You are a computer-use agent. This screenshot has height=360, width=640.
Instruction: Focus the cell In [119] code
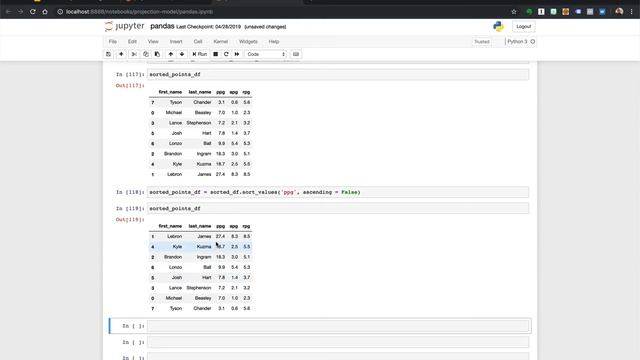click(x=338, y=209)
